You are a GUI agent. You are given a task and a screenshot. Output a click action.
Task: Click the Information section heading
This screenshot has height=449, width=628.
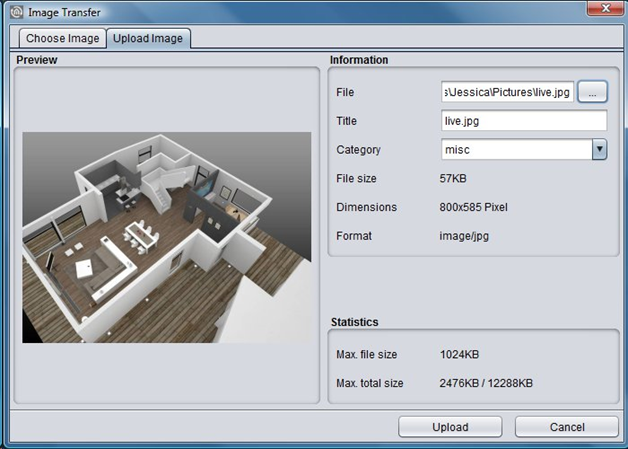click(359, 60)
